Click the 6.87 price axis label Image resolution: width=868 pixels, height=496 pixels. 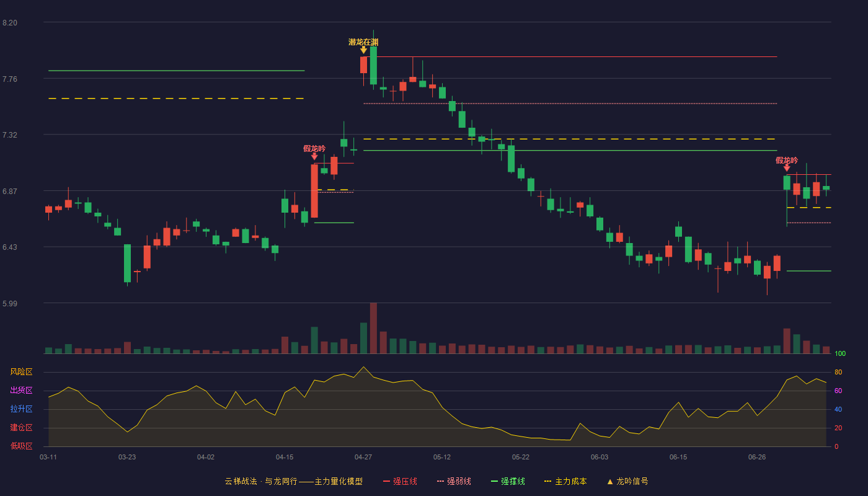click(10, 192)
